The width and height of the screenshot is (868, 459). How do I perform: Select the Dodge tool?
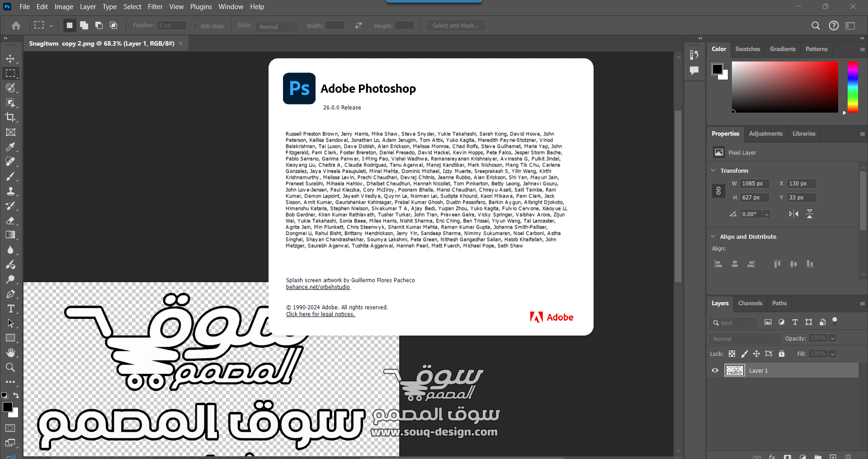click(10, 279)
